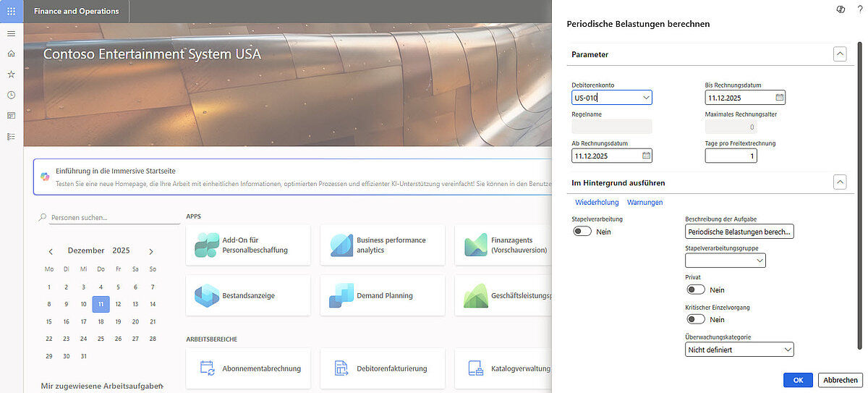The image size is (868, 393).
Task: Expand the hamburger navigation menu
Action: pos(11,34)
